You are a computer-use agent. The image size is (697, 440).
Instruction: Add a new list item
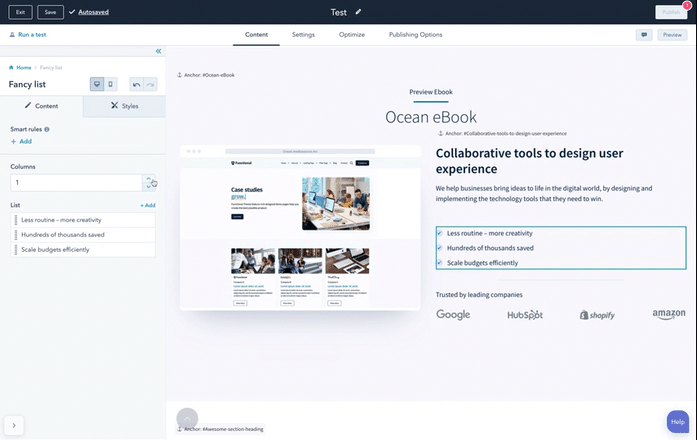tap(147, 205)
